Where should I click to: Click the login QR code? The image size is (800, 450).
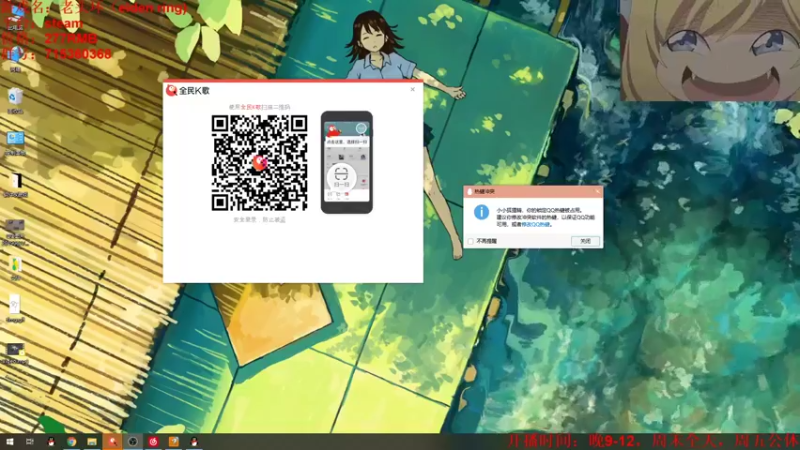(259, 162)
